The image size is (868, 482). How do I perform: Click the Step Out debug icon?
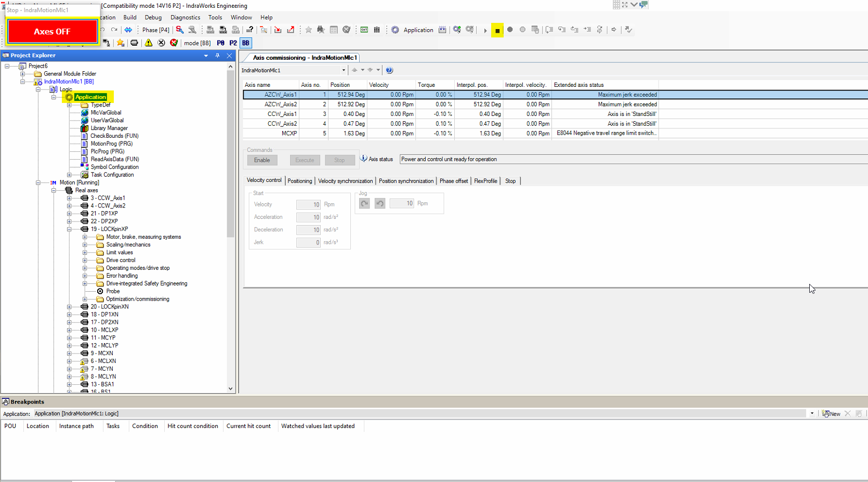point(575,30)
